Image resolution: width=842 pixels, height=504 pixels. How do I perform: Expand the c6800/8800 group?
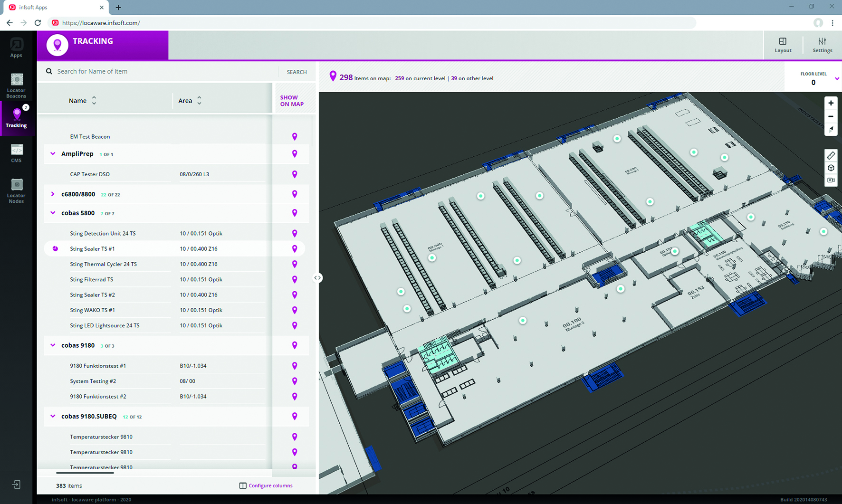(x=52, y=194)
